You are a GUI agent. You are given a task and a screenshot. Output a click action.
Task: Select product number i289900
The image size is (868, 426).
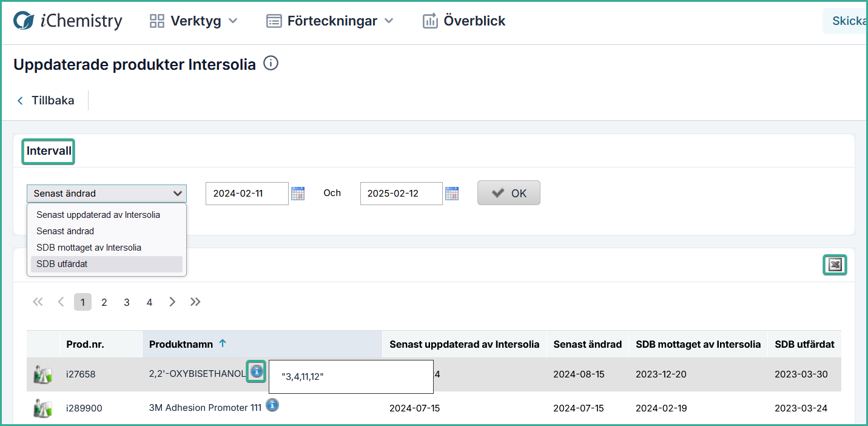click(84, 408)
